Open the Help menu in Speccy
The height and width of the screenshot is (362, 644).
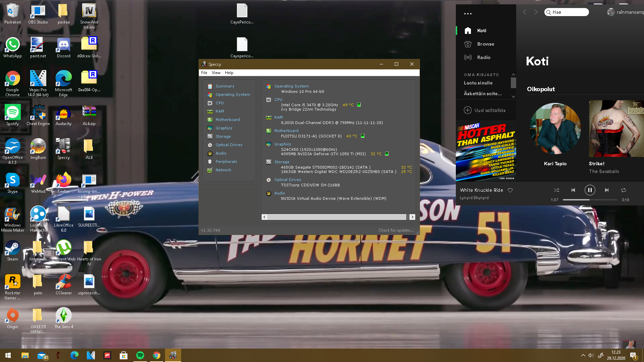click(229, 73)
